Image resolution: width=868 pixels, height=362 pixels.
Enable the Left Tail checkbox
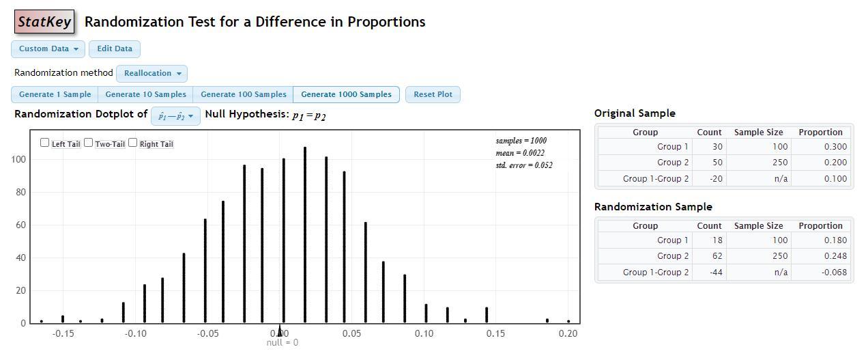click(45, 143)
